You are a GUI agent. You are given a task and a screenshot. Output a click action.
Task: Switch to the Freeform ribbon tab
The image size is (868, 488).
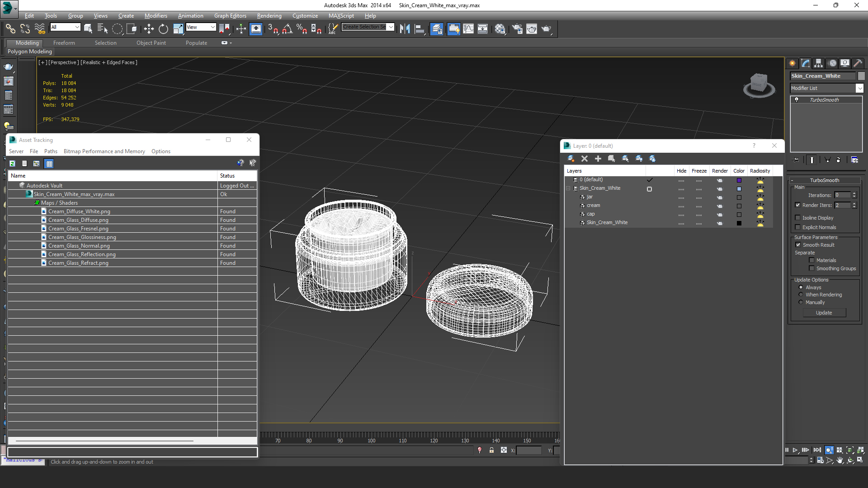coord(64,43)
